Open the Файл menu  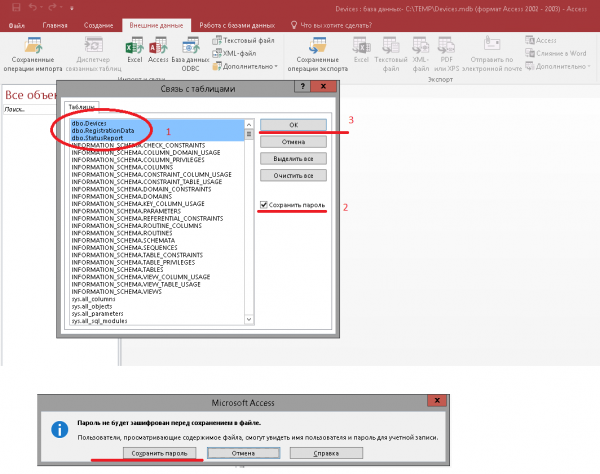pyautogui.click(x=18, y=23)
